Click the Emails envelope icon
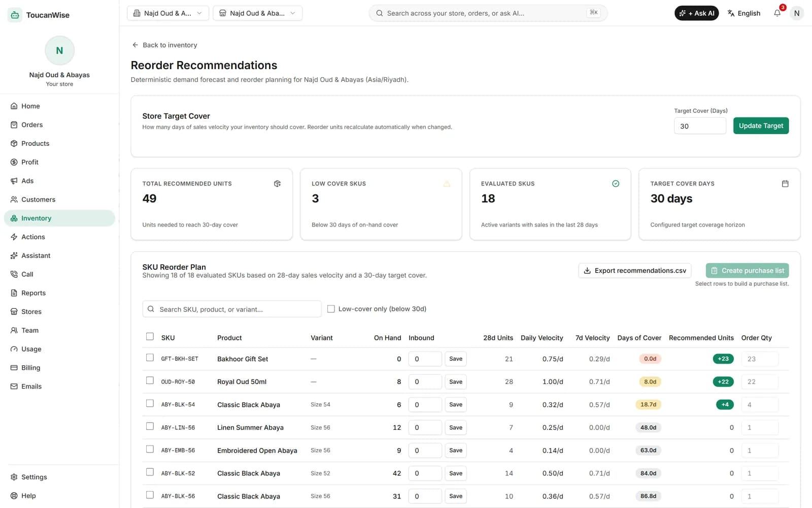Image resolution: width=812 pixels, height=508 pixels. (x=14, y=387)
